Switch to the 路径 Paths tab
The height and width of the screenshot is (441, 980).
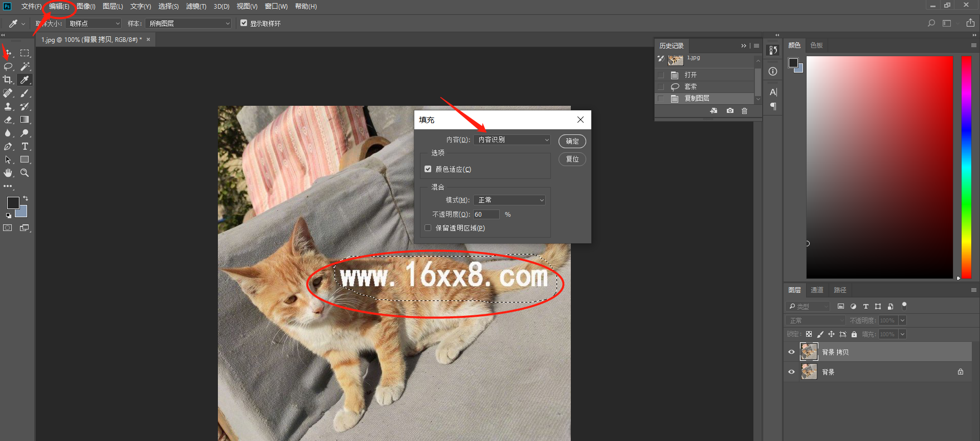[x=840, y=290]
